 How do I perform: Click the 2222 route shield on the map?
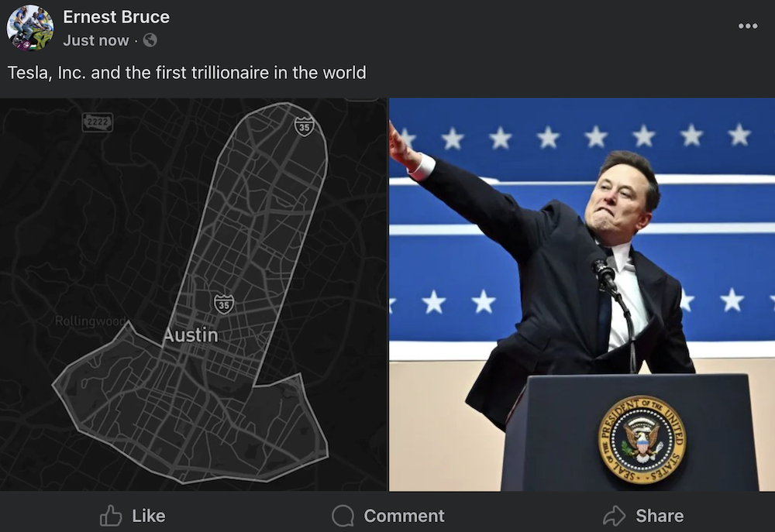98,122
